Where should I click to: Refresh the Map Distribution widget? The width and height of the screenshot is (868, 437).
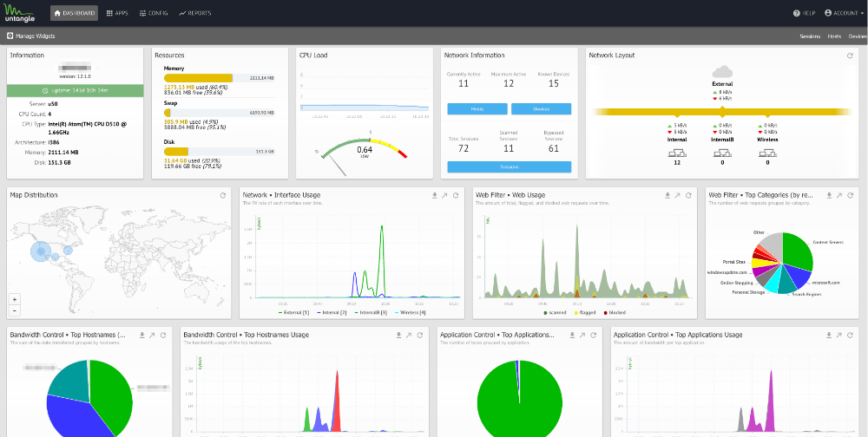(x=222, y=195)
